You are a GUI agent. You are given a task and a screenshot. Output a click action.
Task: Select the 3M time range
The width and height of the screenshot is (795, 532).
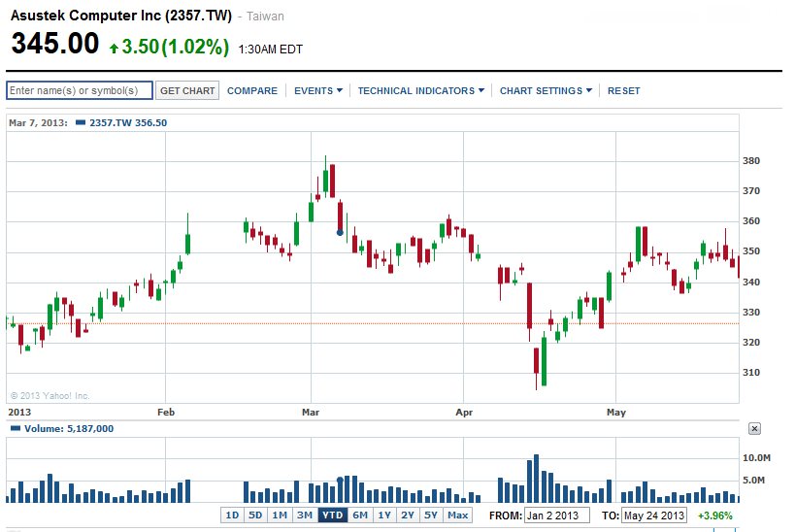pos(304,515)
